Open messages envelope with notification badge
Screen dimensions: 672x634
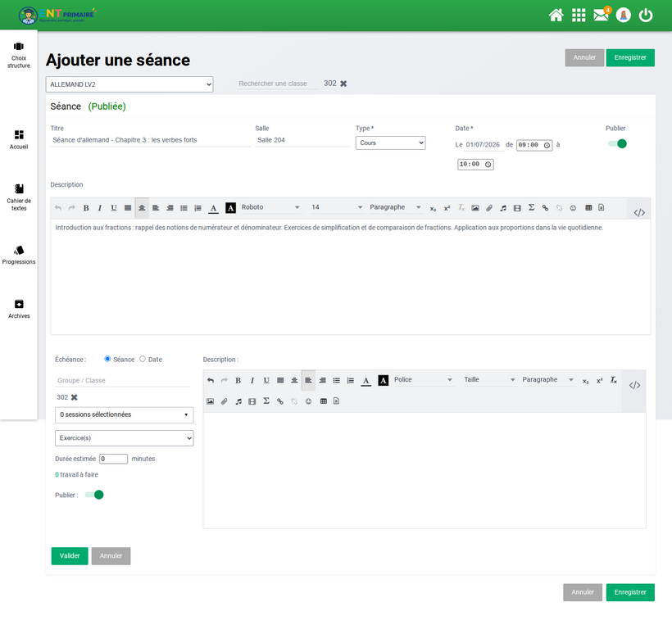coord(602,15)
